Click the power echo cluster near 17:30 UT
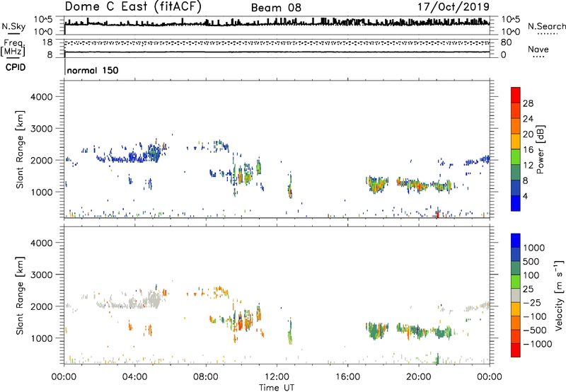 377,185
